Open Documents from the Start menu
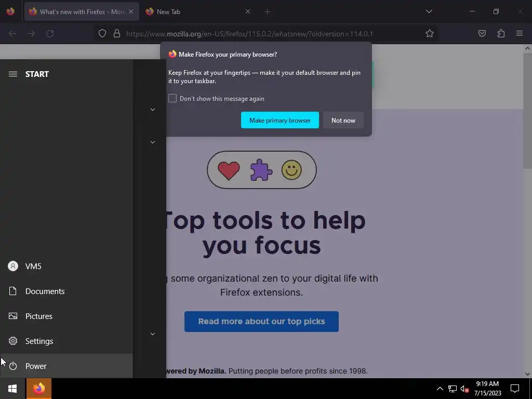The width and height of the screenshot is (532, 399). point(66,291)
